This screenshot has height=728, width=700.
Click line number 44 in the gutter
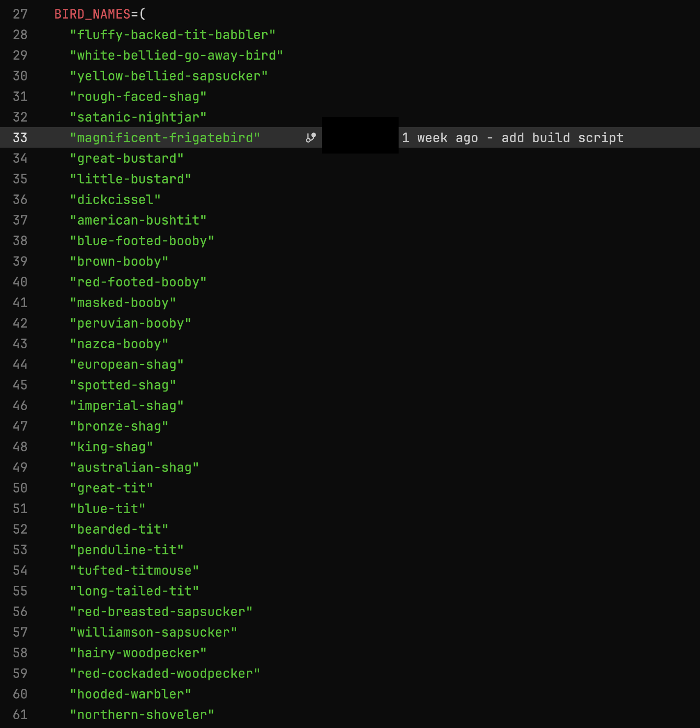pos(20,364)
